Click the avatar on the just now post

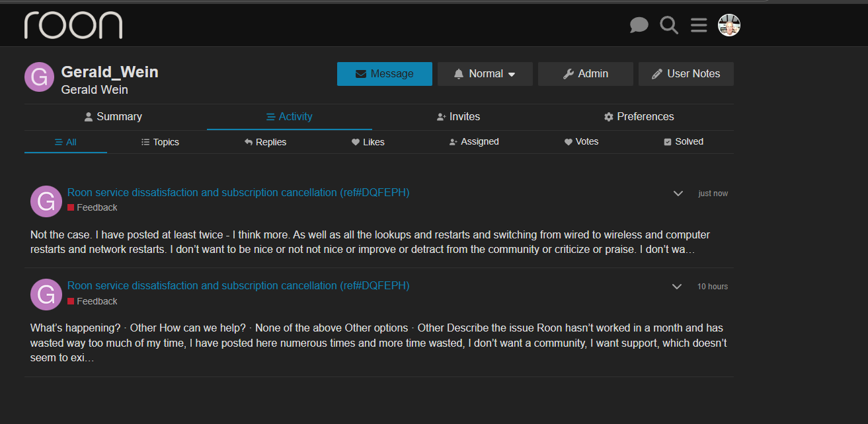tap(46, 201)
